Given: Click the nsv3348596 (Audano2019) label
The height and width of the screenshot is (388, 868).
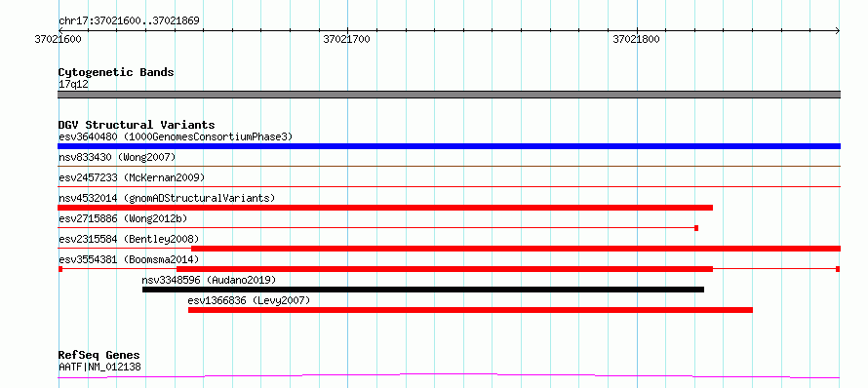Looking at the screenshot, I should click(209, 280).
